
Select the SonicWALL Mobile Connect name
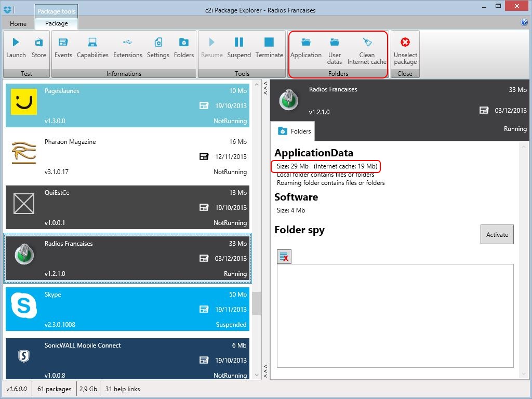83,345
